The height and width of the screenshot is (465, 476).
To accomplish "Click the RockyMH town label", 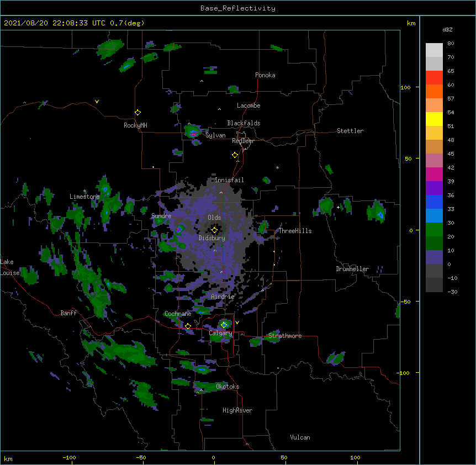I will click(135, 125).
